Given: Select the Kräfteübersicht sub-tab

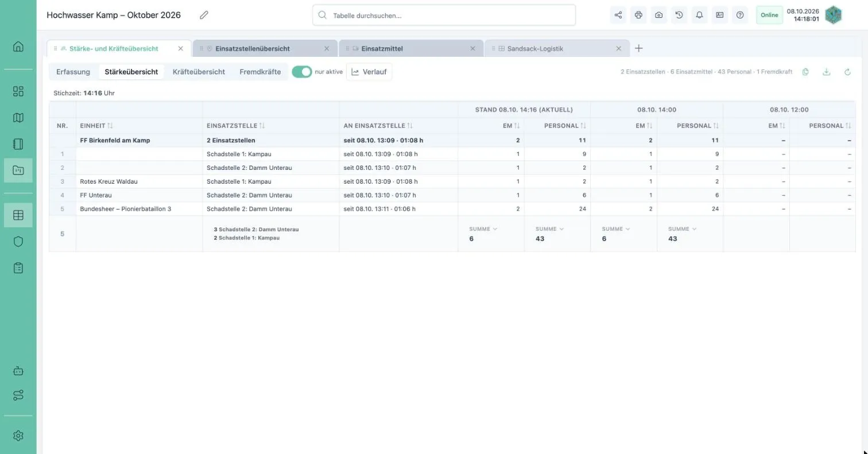Looking at the screenshot, I should click(x=199, y=72).
